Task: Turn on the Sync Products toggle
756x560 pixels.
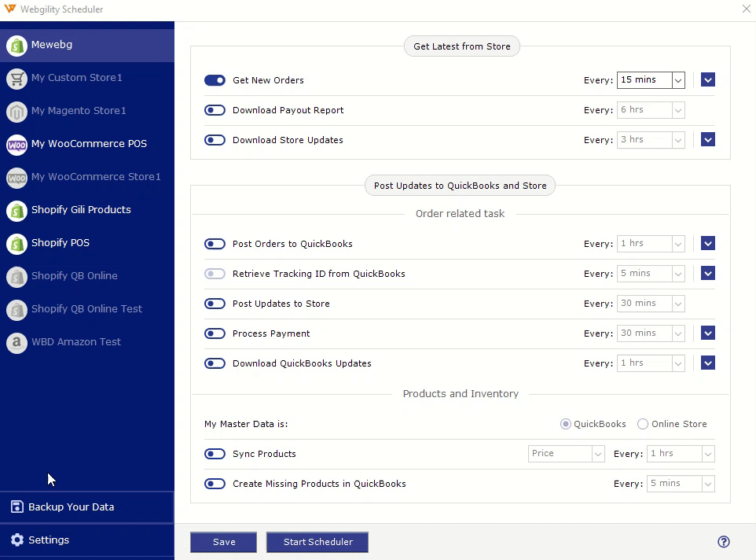Action: [215, 454]
